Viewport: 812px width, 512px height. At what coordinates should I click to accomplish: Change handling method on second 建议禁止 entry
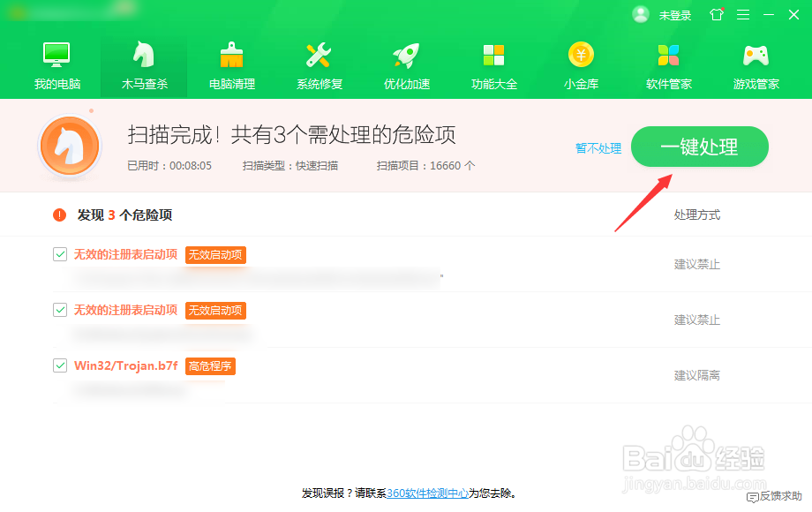[x=696, y=319]
